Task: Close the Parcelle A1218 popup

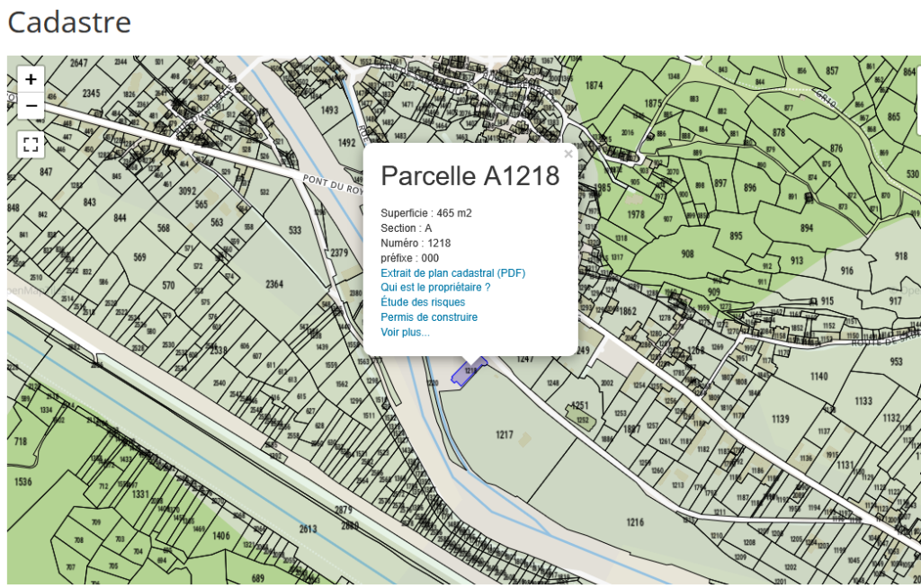Action: (568, 155)
